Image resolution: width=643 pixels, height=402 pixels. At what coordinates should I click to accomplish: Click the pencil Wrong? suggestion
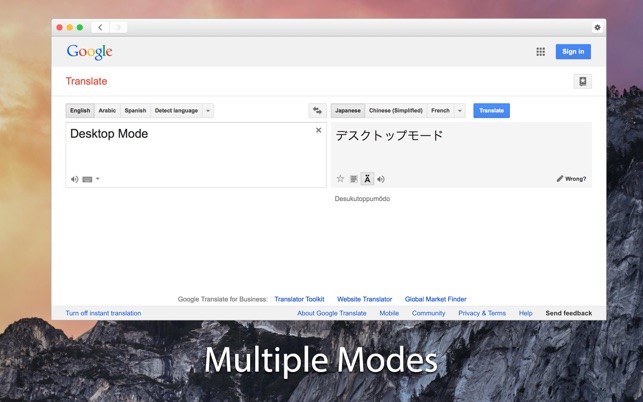571,179
